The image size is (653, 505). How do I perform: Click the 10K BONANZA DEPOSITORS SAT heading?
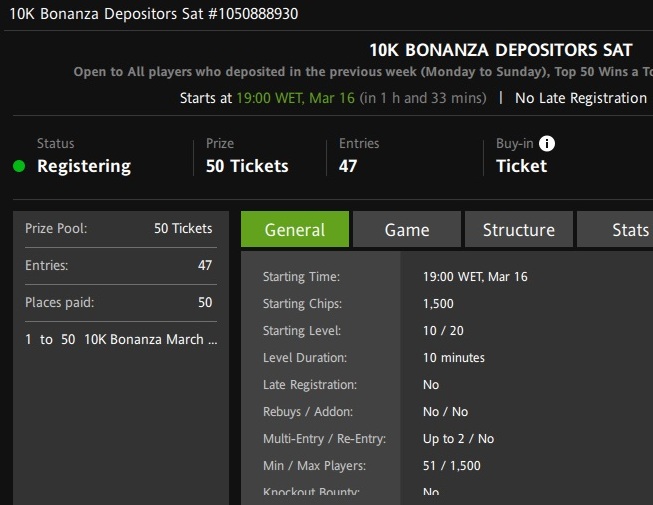501,50
